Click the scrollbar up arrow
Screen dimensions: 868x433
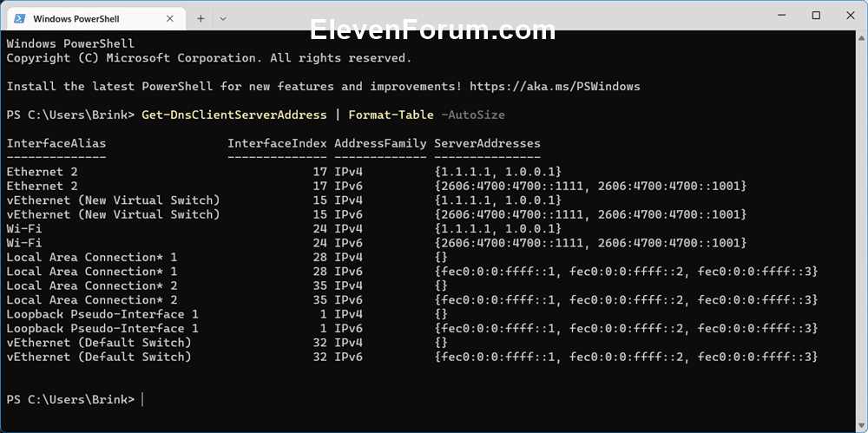(861, 36)
